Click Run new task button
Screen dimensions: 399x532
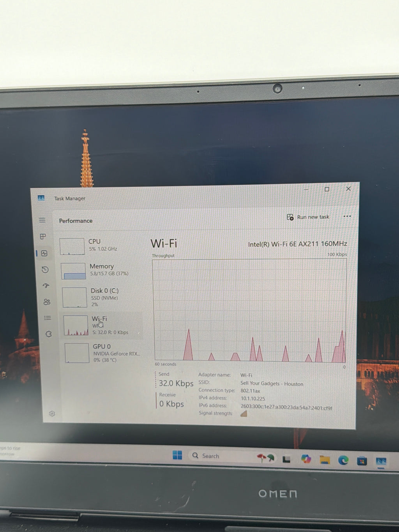308,217
